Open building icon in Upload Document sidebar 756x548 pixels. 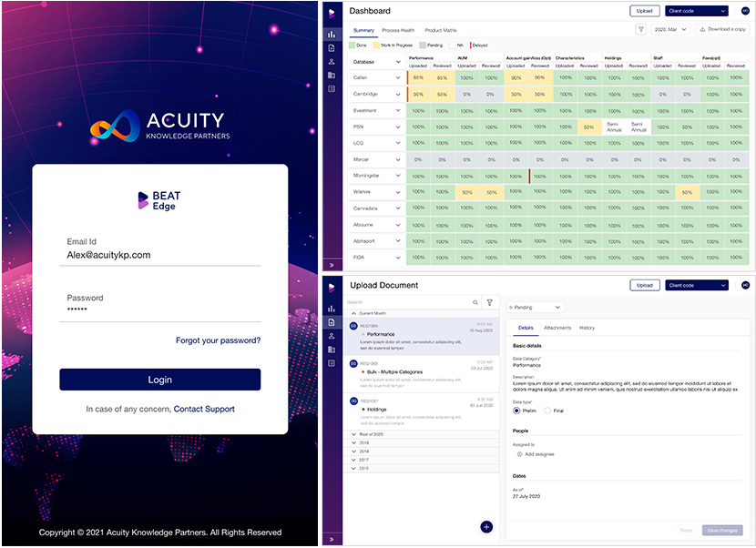pyautogui.click(x=332, y=350)
